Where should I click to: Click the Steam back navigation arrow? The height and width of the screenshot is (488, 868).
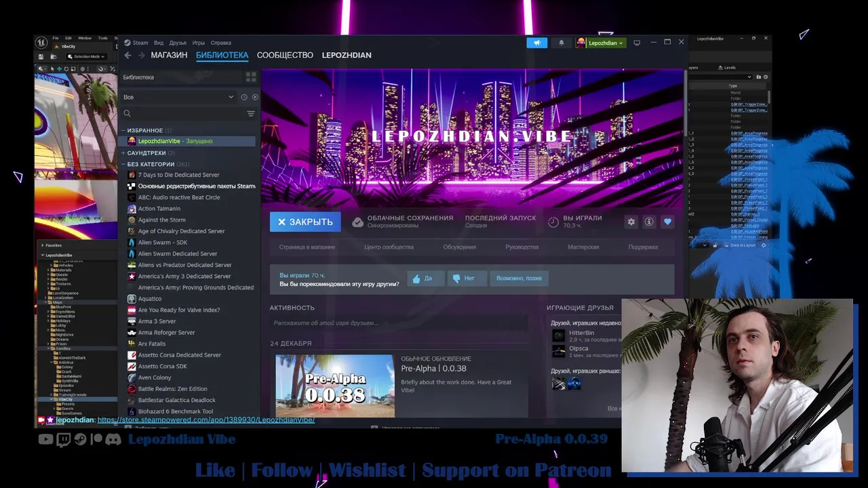coord(127,55)
